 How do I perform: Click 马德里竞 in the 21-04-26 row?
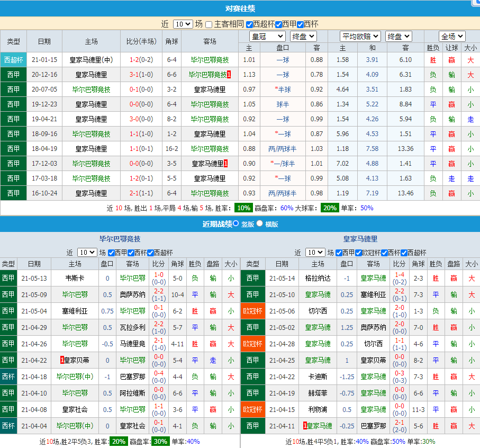click(132, 344)
